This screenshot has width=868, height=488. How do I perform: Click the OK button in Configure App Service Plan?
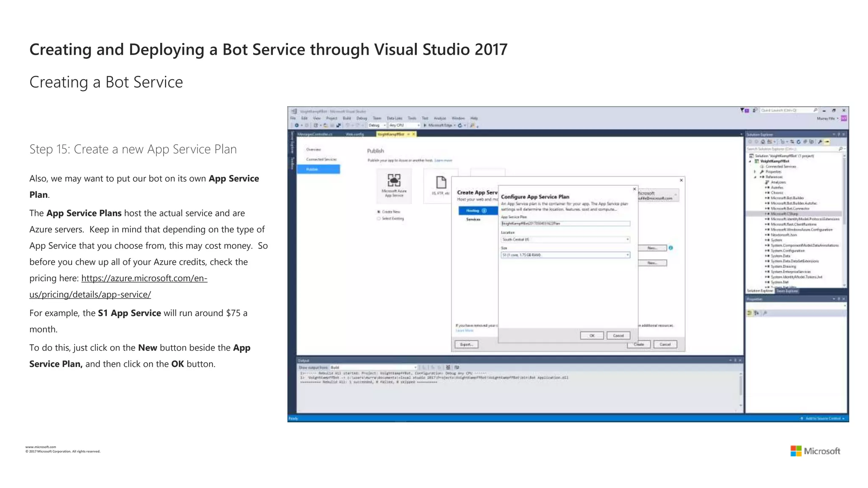[592, 335]
